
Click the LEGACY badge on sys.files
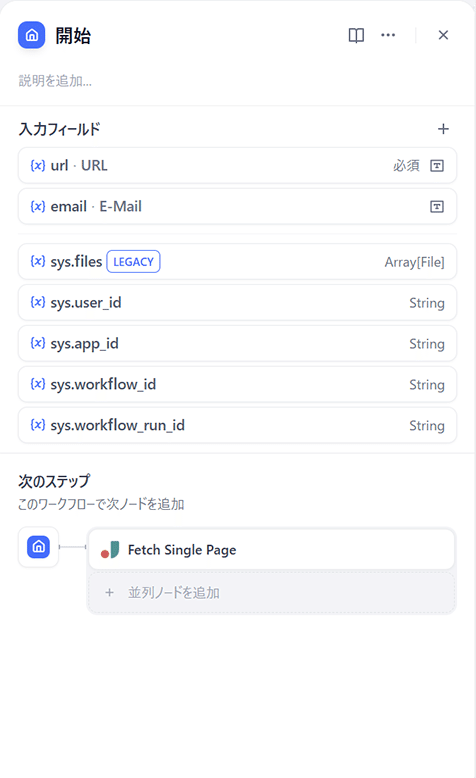pos(134,261)
